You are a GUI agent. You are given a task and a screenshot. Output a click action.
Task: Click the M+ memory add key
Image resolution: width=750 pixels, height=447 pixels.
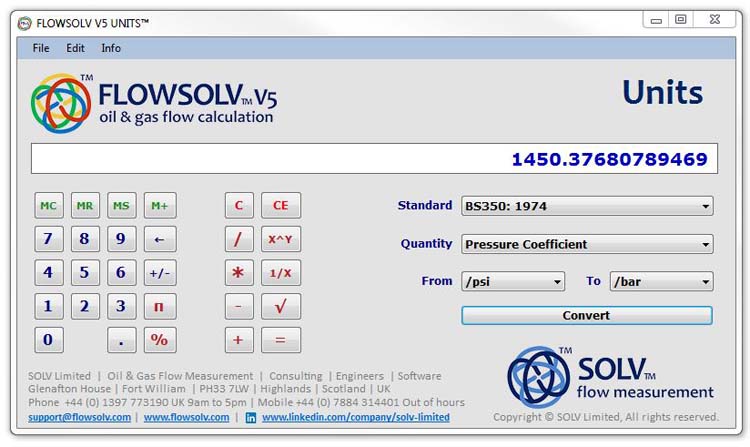click(x=160, y=206)
